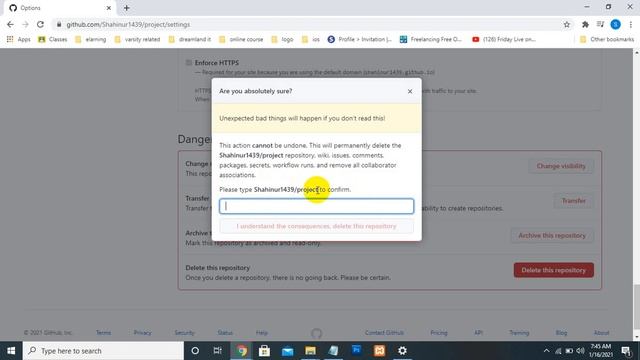Click the 'Type here to search' taskbar box

pos(103,351)
